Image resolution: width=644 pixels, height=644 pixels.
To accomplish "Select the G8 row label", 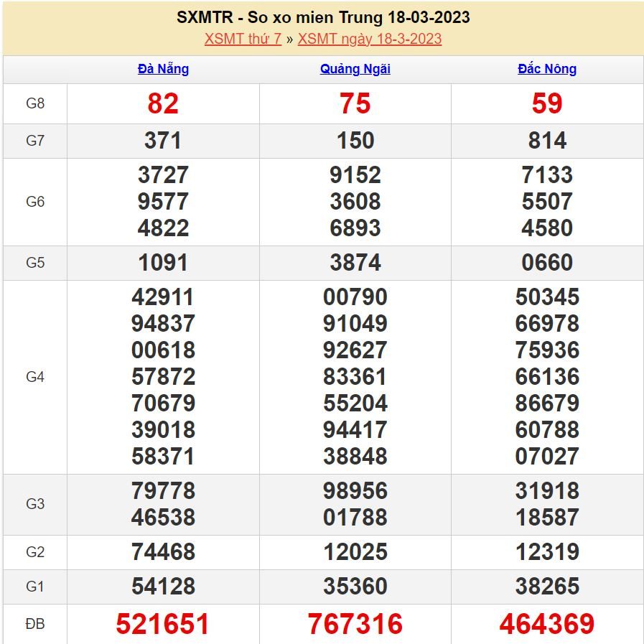I will (35, 103).
